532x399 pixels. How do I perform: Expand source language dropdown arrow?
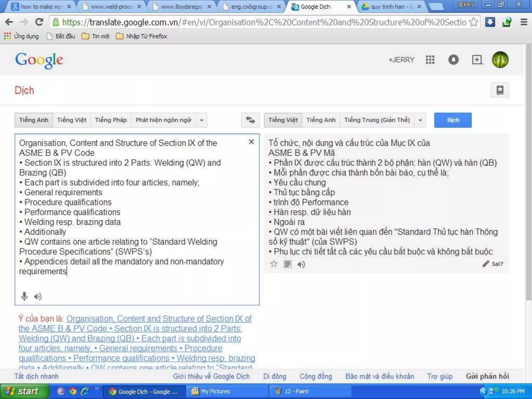pos(201,120)
